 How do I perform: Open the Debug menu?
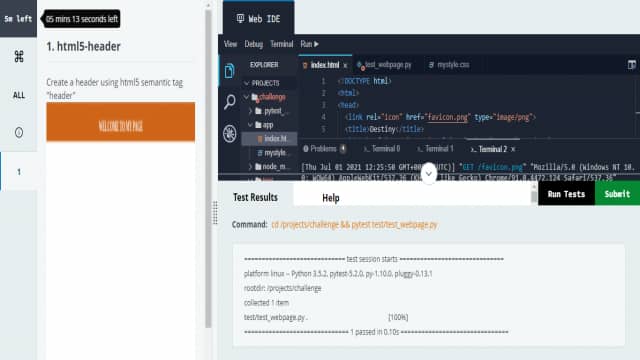click(253, 44)
